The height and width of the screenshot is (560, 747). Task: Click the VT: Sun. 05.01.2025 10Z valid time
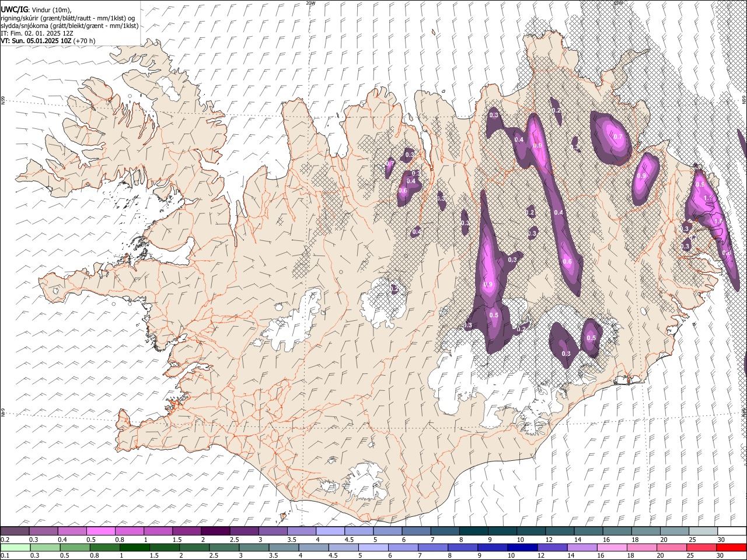[x=36, y=41]
